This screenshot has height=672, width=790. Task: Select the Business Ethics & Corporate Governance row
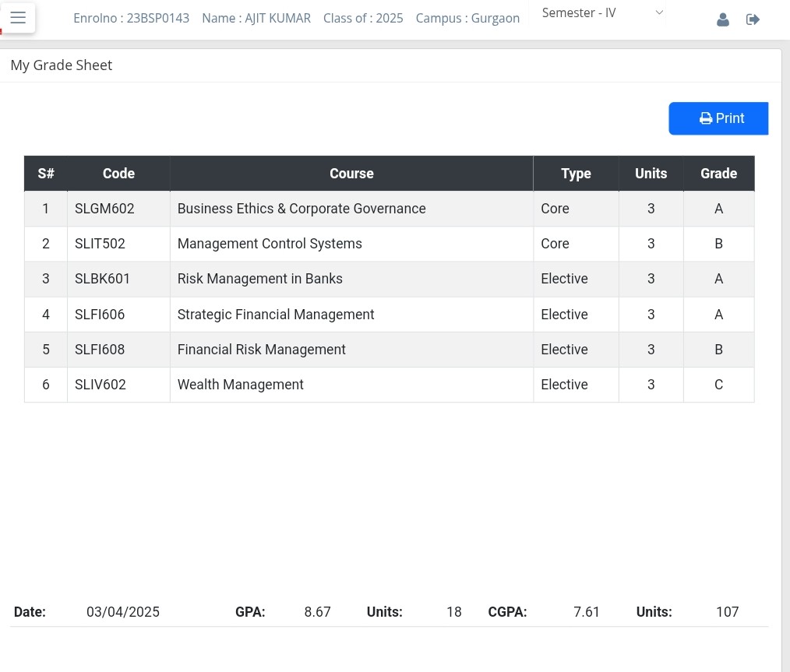[x=302, y=209]
